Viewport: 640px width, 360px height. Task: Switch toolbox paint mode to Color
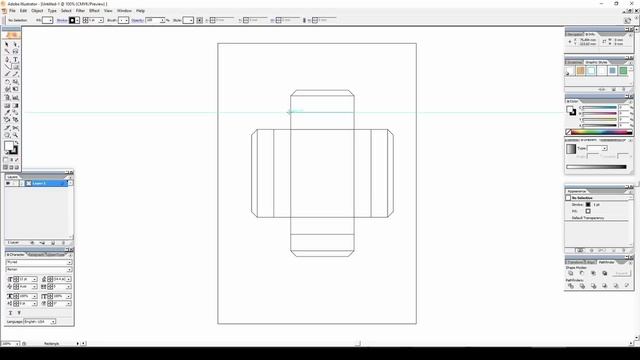[6, 160]
